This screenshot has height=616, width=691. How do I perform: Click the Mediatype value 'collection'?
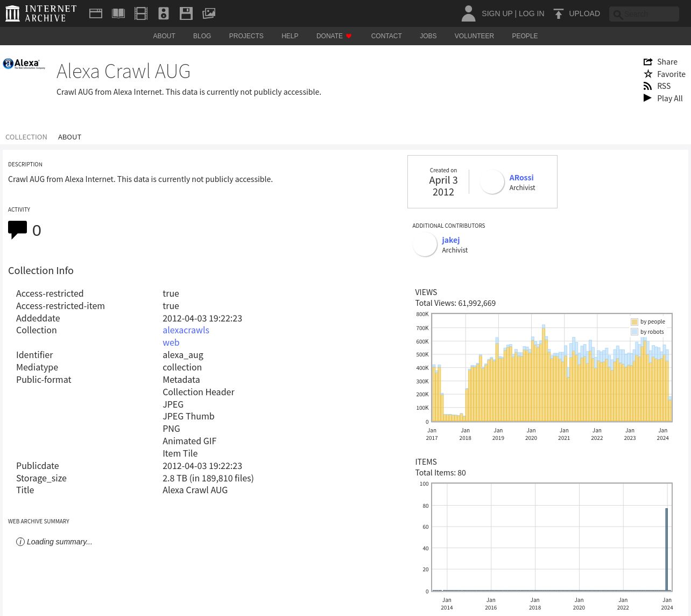(182, 367)
